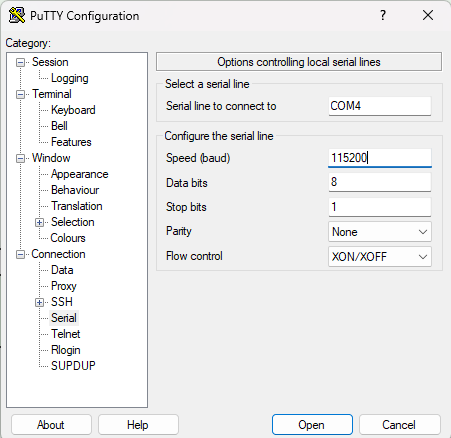Open the Bell category
451x438 pixels.
(59, 126)
